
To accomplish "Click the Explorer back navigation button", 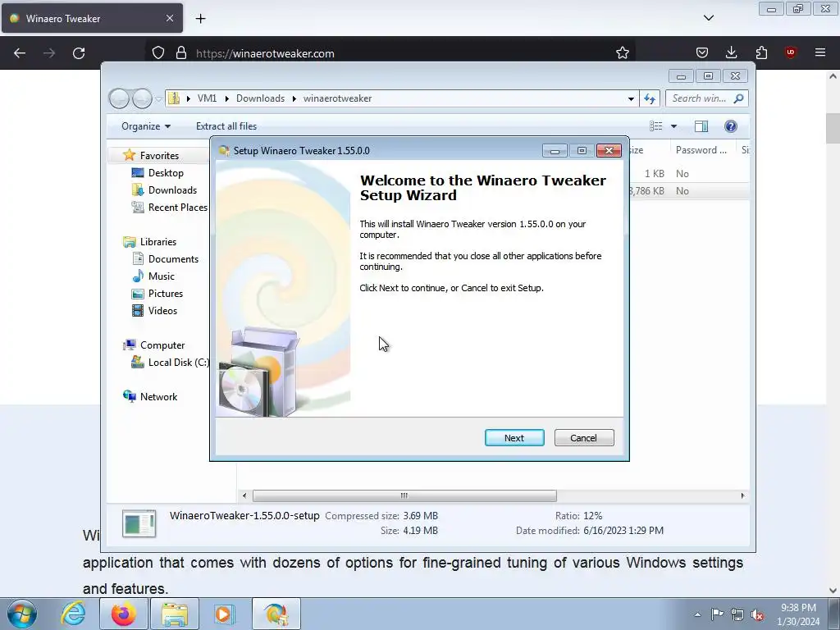I will 119,98.
